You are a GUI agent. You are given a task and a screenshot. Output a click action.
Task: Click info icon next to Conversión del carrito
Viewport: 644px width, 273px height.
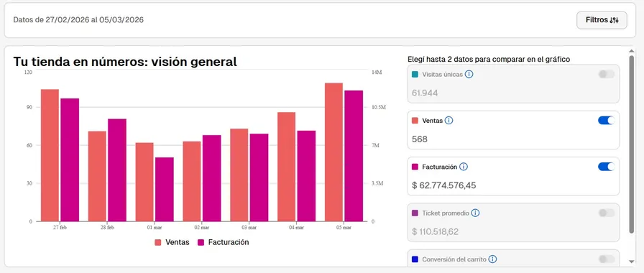click(492, 259)
